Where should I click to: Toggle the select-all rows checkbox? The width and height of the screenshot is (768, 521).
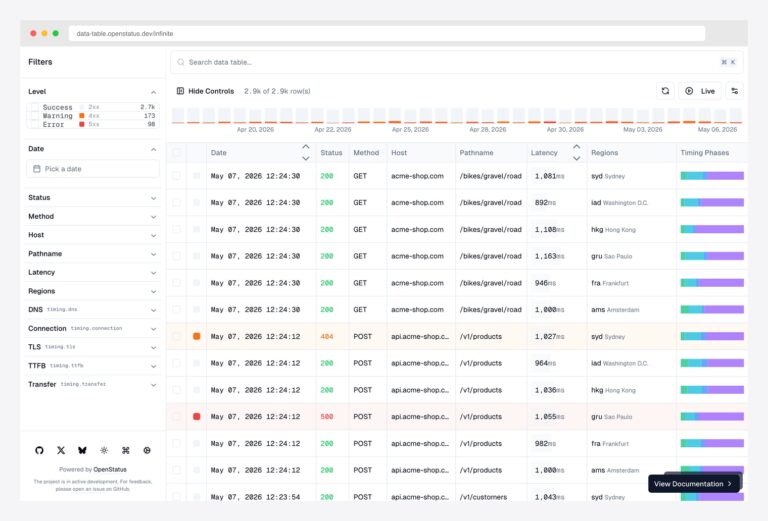click(x=176, y=153)
